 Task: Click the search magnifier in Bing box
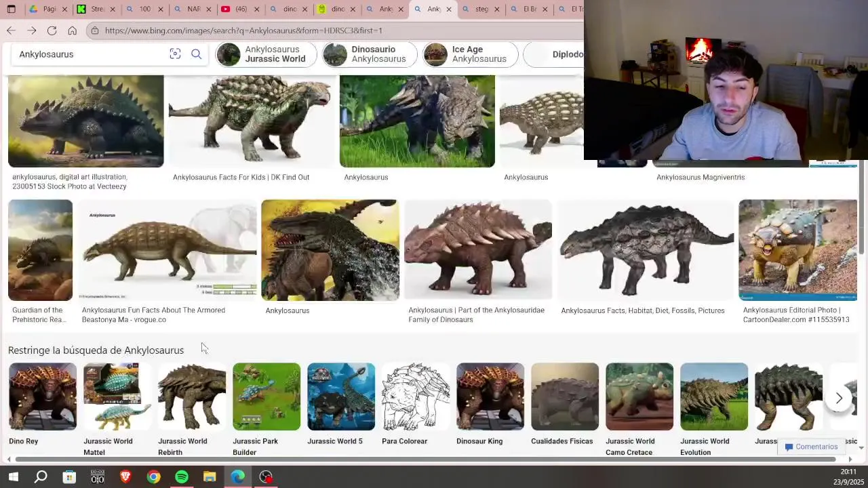[196, 54]
